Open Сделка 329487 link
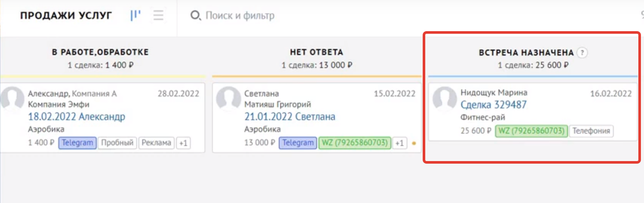644x203 pixels. tap(493, 105)
